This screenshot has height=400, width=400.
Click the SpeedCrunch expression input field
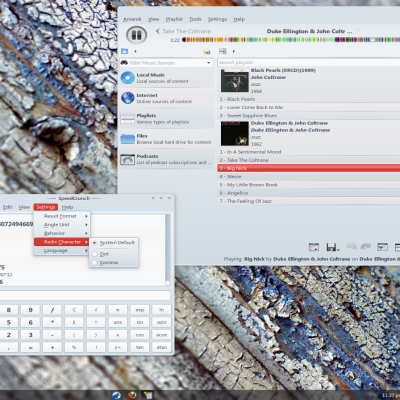[x=85, y=296]
